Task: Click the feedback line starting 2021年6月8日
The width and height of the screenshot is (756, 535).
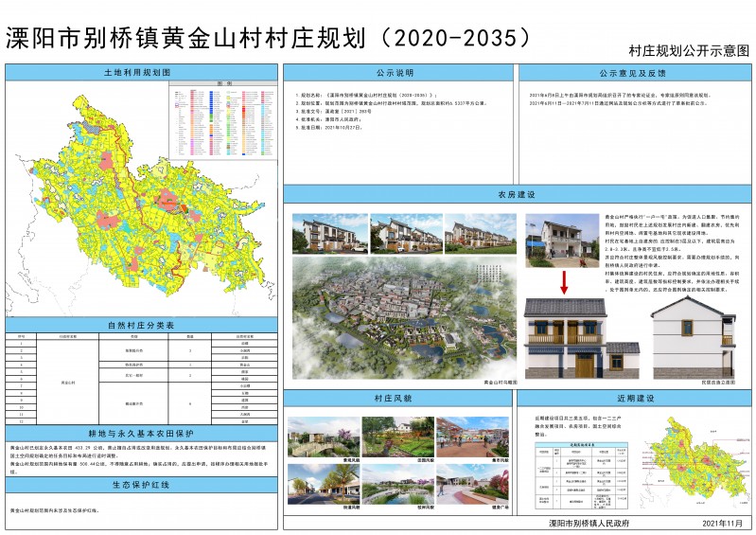Action: (620, 96)
